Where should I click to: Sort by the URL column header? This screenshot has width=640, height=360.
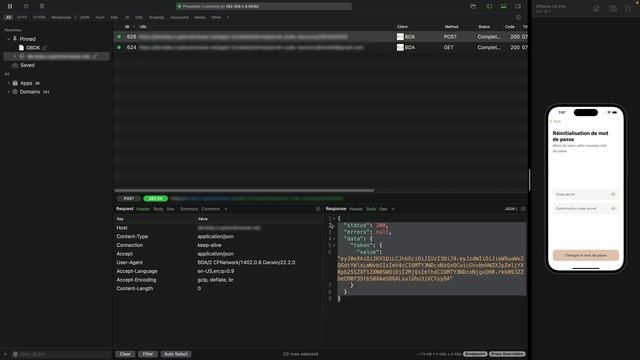143,27
